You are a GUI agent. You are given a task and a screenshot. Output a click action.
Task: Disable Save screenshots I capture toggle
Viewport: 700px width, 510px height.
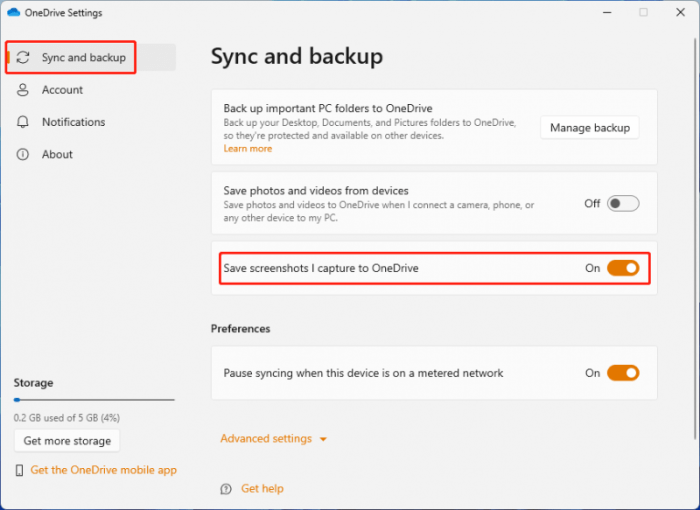[623, 268]
